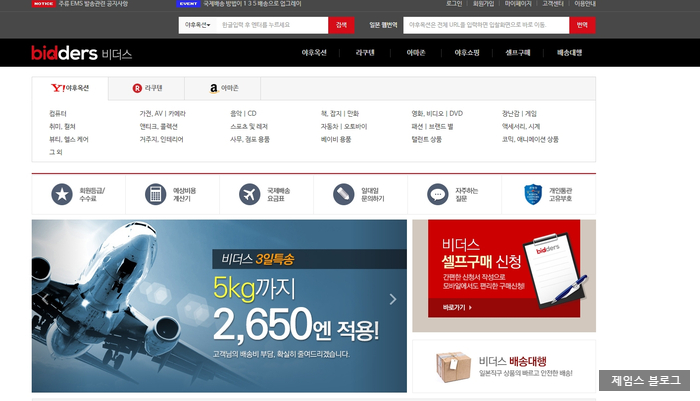Open 배송대행 in the navigation bar
The width and height of the screenshot is (700, 401).
(x=569, y=53)
